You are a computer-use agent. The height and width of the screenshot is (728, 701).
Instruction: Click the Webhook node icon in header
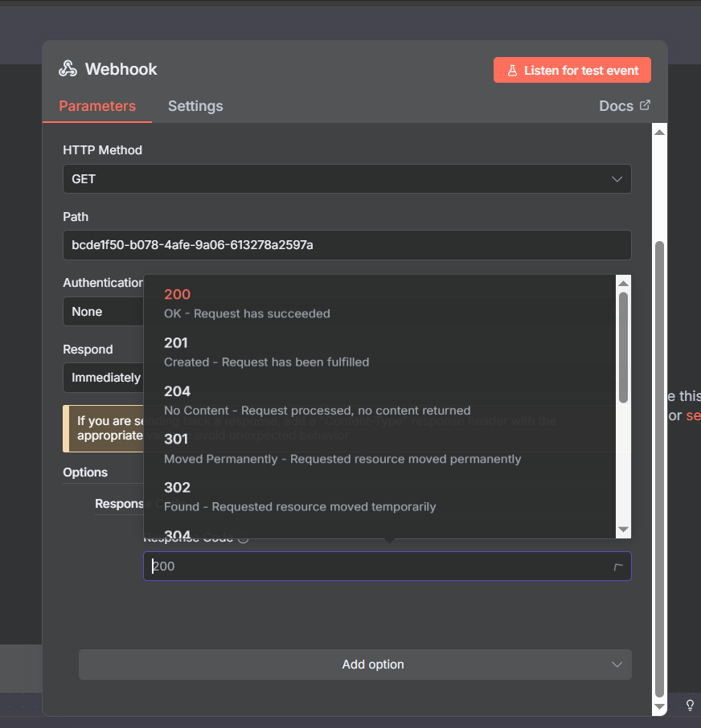point(68,69)
